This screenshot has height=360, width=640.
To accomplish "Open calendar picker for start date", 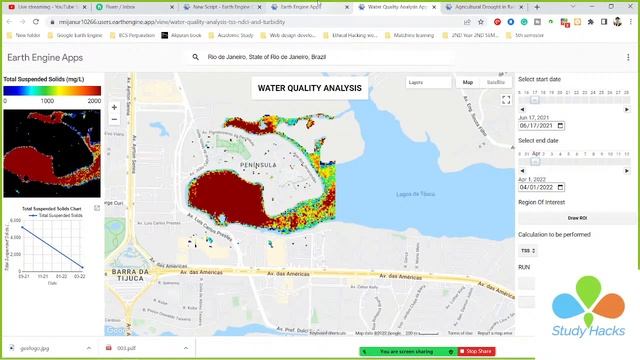I will [560, 126].
